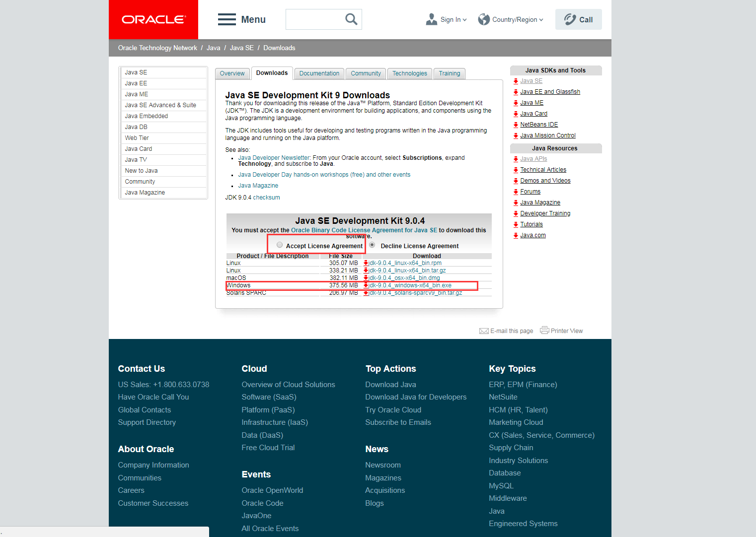Viewport: 756px width, 537px height.
Task: Switch to the Training tab
Action: (x=450, y=73)
